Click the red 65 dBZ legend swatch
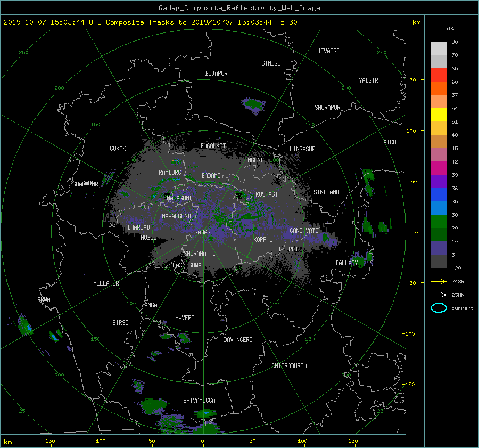Image resolution: width=479 pixels, height=448 pixels. [x=439, y=75]
